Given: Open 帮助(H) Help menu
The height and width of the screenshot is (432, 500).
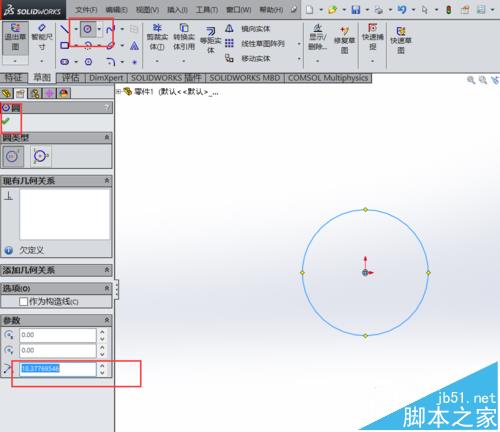Looking at the screenshot, I should tap(271, 10).
